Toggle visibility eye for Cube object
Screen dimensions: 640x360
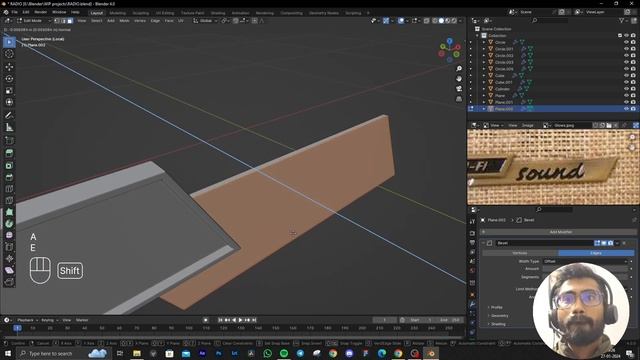point(626,76)
